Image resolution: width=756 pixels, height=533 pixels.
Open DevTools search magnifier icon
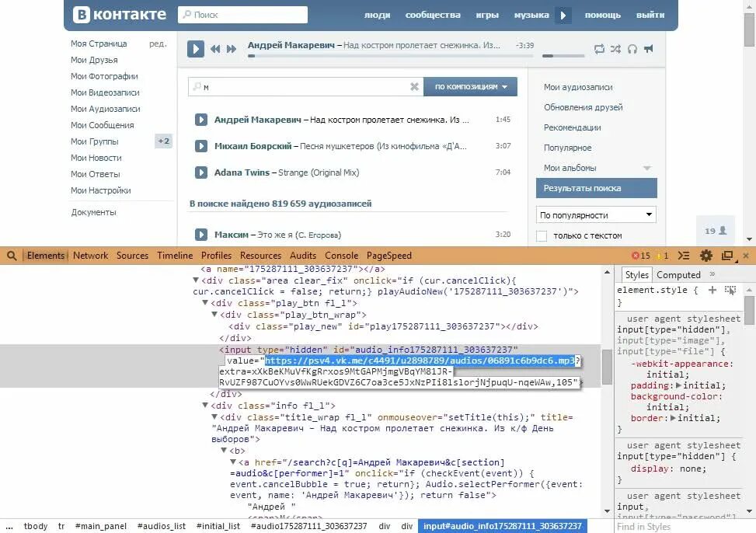tap(12, 256)
